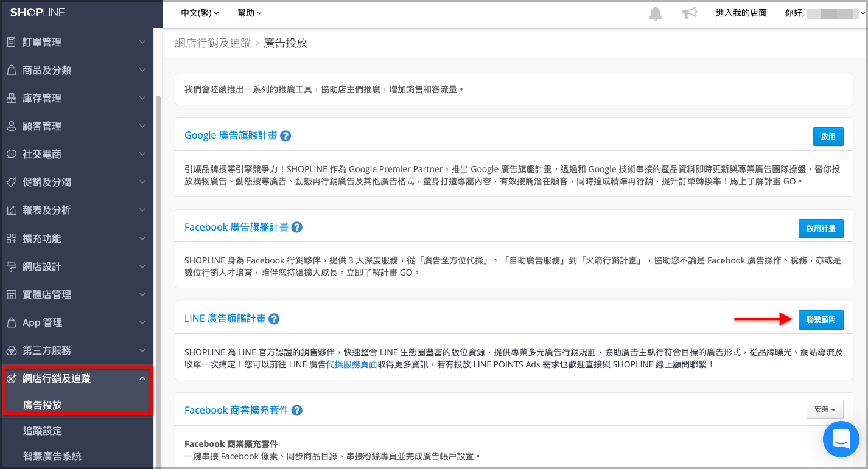Open the live chat bubble icon

[841, 439]
